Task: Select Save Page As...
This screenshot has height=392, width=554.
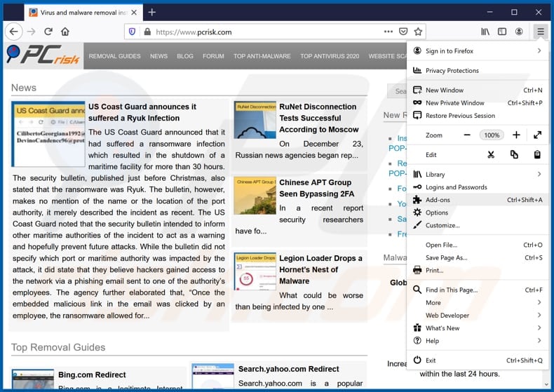Action: (478, 257)
